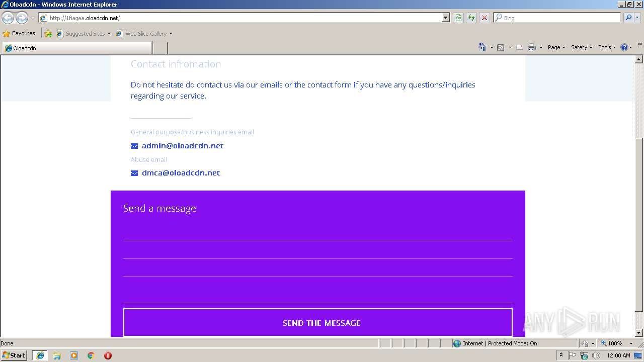Expand the RSS feeds dropdown arrow
Screen dimensions: 644x362
pyautogui.click(x=510, y=48)
